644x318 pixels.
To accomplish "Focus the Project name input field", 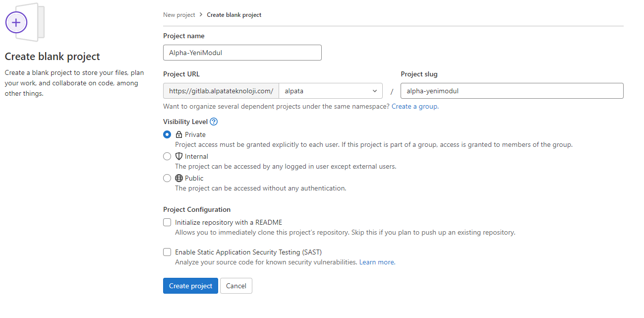I will [x=242, y=53].
